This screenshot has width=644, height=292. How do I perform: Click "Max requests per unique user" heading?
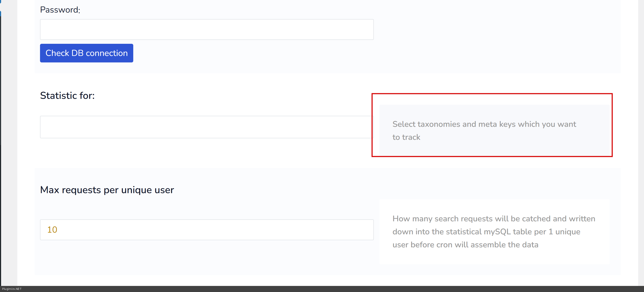point(107,190)
